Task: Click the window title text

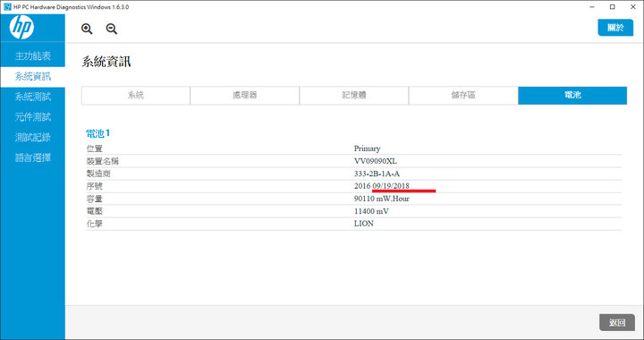Action: click(x=72, y=7)
